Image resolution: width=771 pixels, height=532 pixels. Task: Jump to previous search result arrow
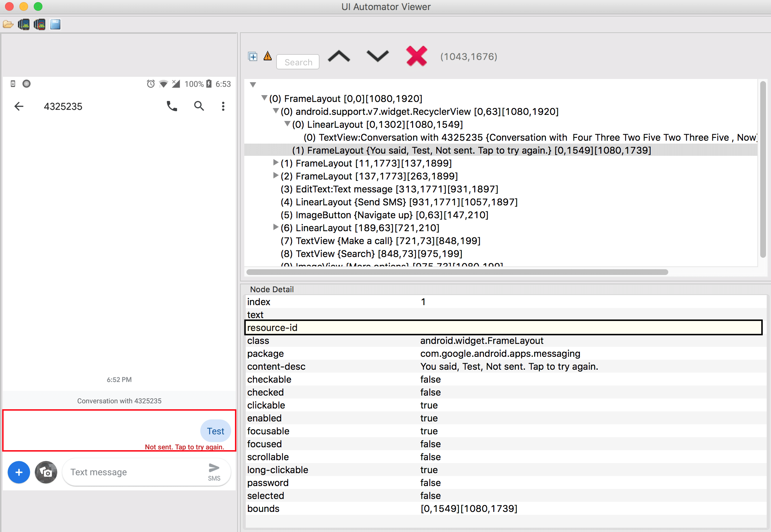[x=339, y=56]
